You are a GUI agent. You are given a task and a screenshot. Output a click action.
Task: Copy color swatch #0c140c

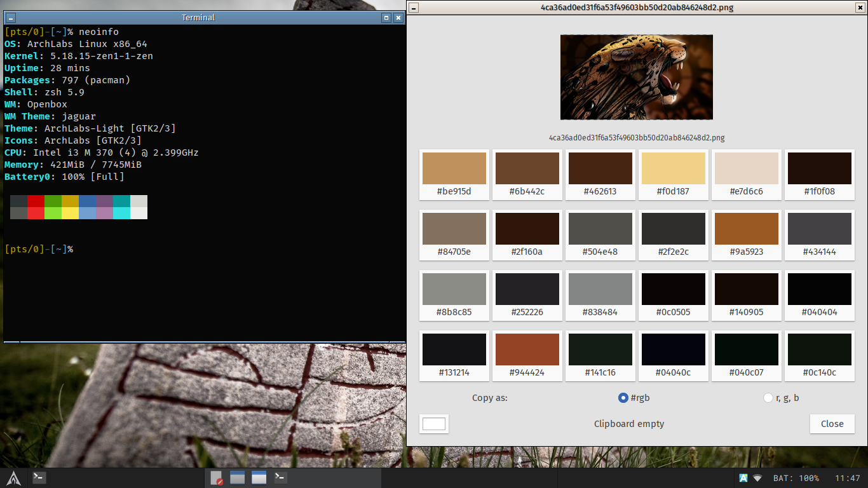[x=820, y=356]
